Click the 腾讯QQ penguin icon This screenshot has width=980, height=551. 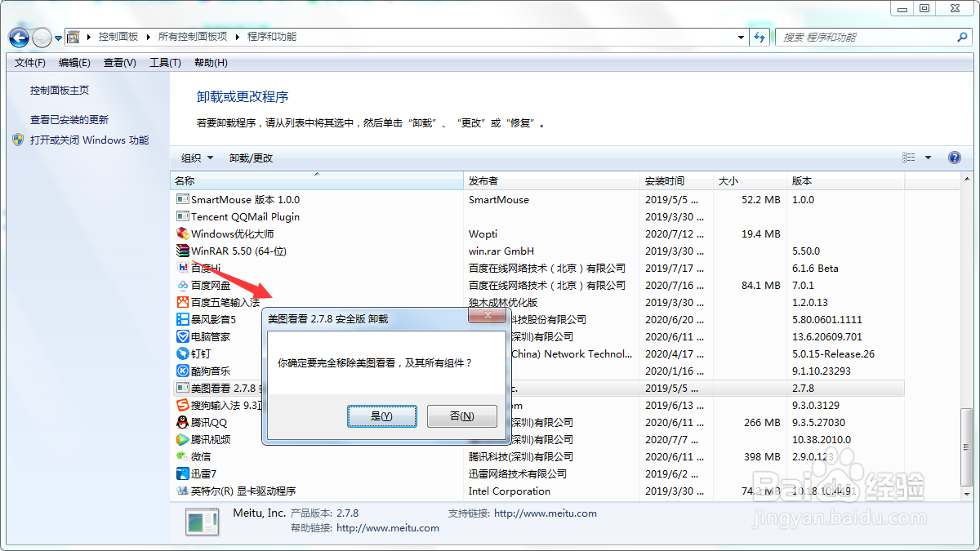click(x=183, y=422)
